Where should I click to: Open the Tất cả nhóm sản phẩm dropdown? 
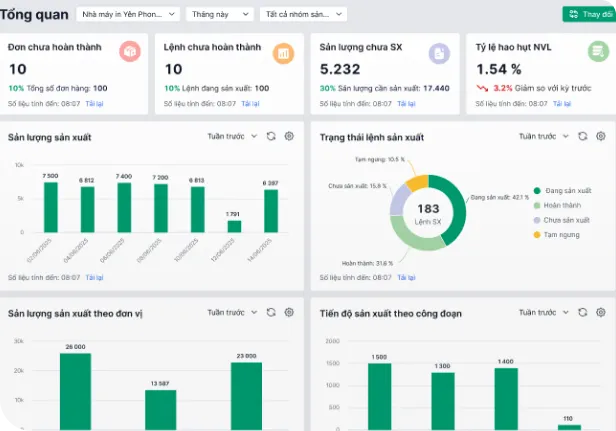click(x=303, y=14)
